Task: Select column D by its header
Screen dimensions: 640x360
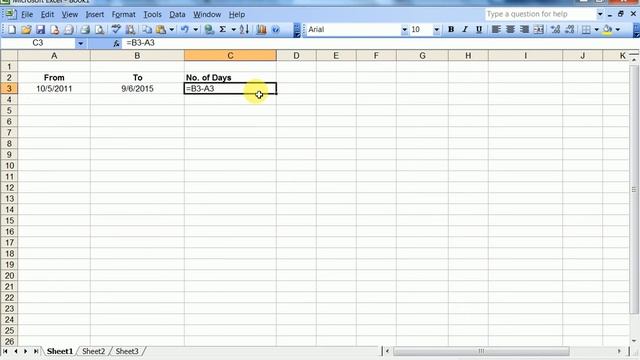Action: pyautogui.click(x=296, y=56)
